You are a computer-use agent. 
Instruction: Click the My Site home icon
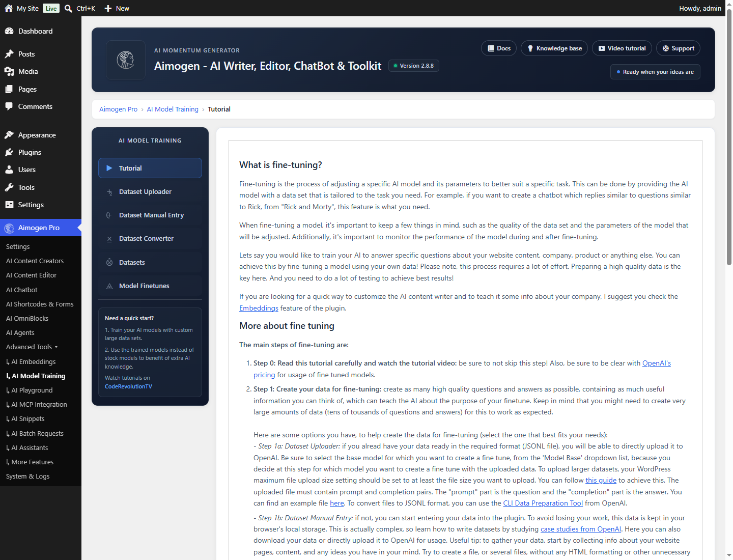click(x=9, y=8)
